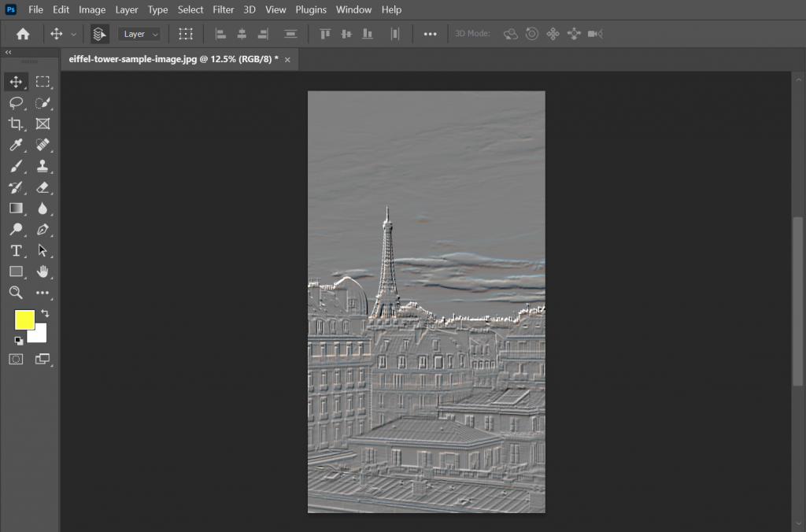Select the Horizontal Type tool
This screenshot has width=806, height=532.
pyautogui.click(x=16, y=250)
